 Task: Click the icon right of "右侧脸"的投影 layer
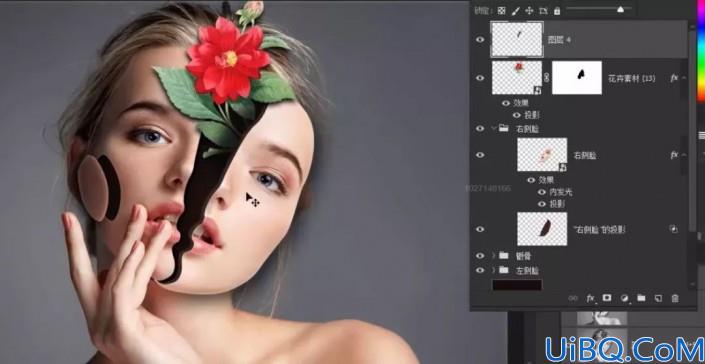tap(674, 229)
